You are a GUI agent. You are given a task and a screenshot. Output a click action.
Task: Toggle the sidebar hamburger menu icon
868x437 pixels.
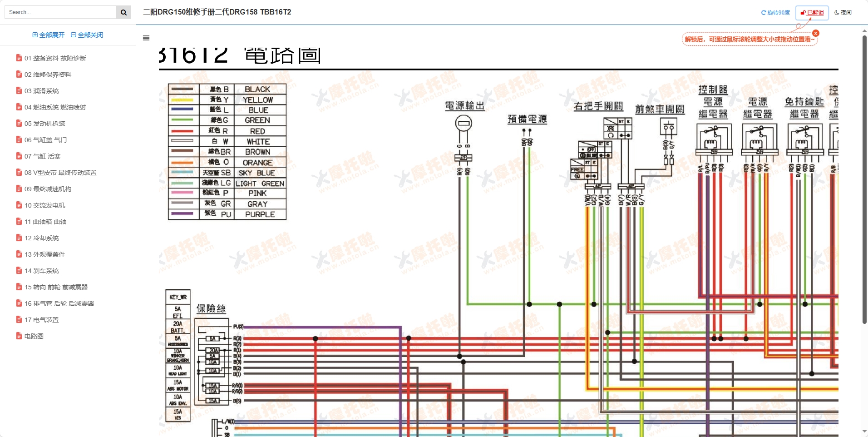coord(146,38)
